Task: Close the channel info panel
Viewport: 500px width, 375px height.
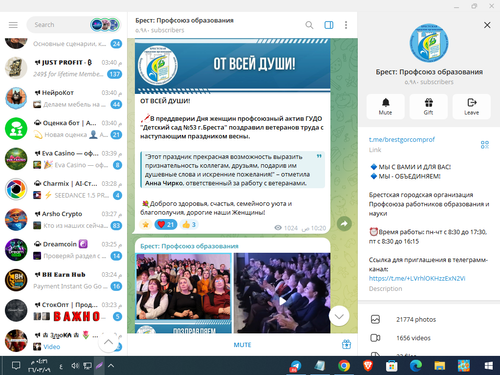Action: click(487, 25)
